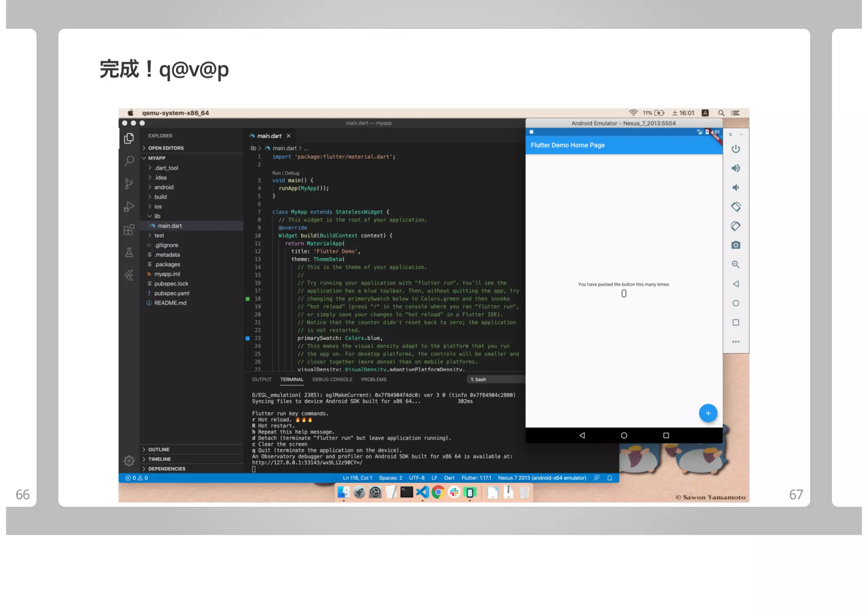Open the Extensions view
This screenshot has height=614, width=868.
click(x=129, y=230)
